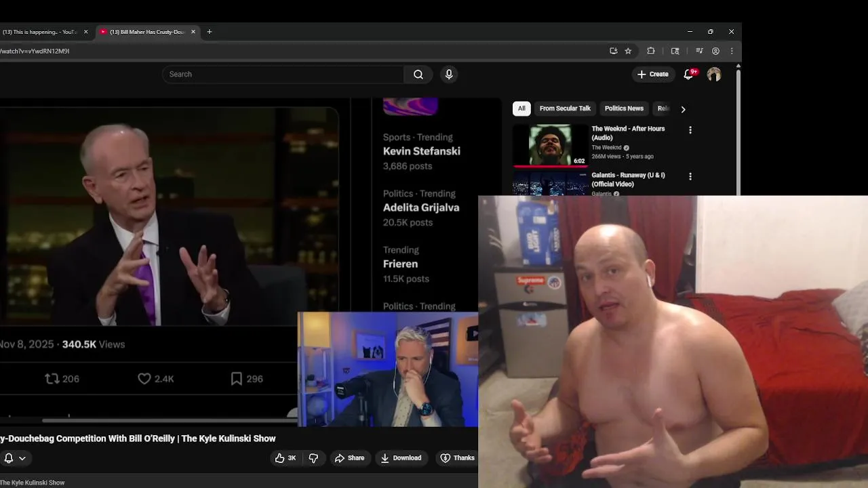The width and height of the screenshot is (868, 488).
Task: Click 'Kevin Stefanski' trending text in video
Action: (421, 151)
